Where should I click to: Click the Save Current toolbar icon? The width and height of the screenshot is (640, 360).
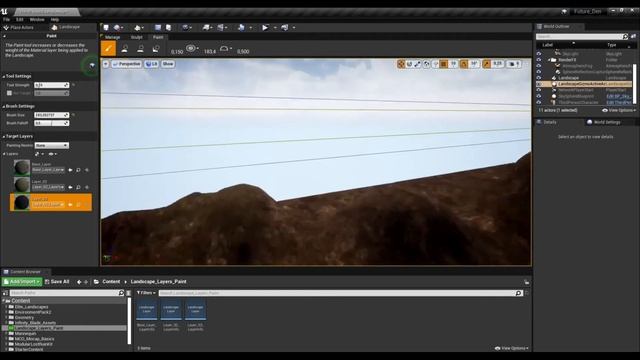[x=106, y=27]
